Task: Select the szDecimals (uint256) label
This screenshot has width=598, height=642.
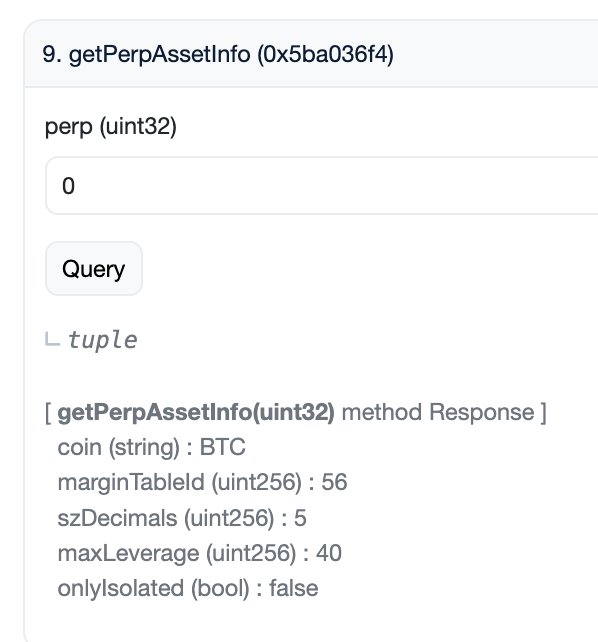Action: click(166, 518)
